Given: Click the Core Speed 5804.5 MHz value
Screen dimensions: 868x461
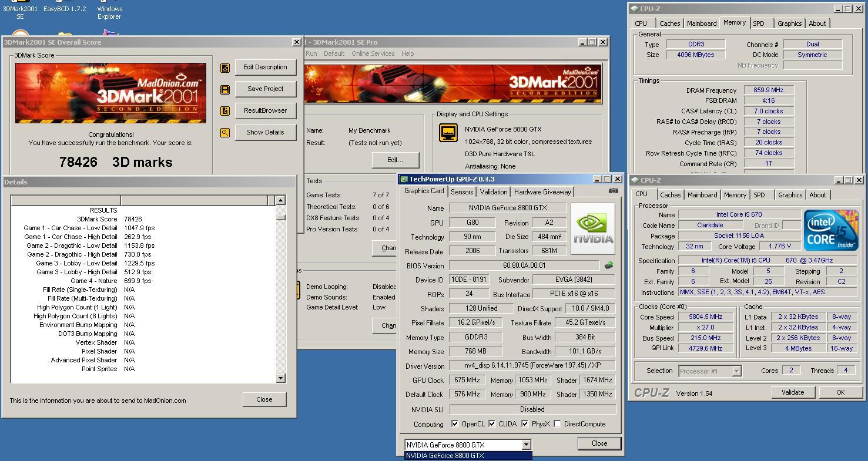Looking at the screenshot, I should click(705, 317).
